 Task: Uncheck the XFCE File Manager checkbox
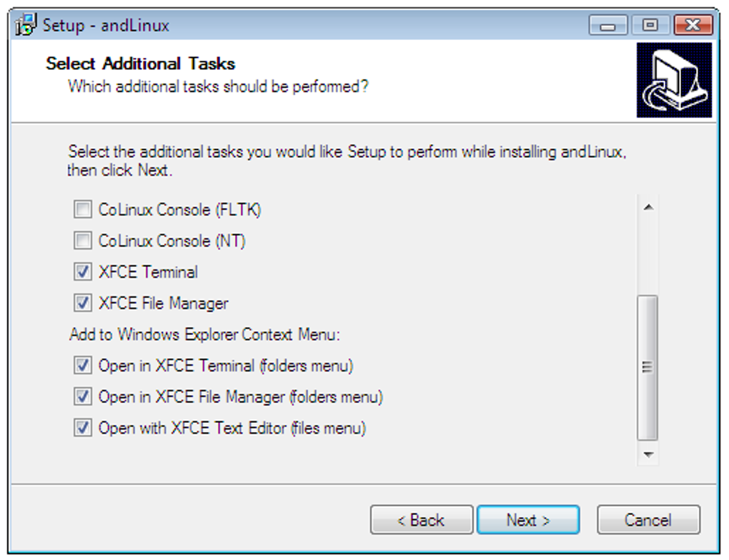tap(84, 303)
